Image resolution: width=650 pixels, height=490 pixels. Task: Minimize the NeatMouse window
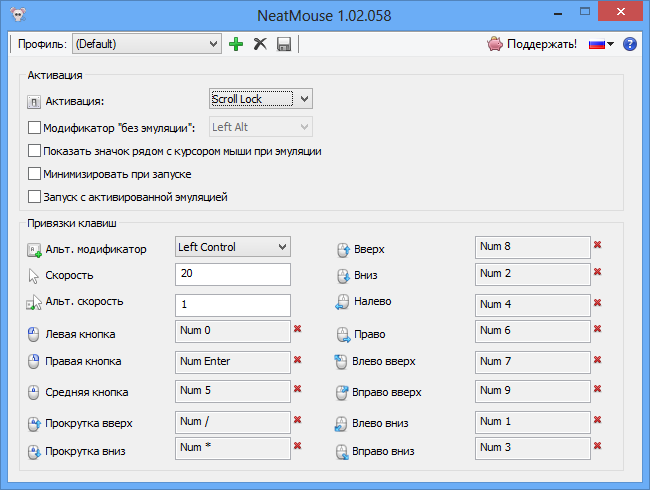tap(558, 13)
